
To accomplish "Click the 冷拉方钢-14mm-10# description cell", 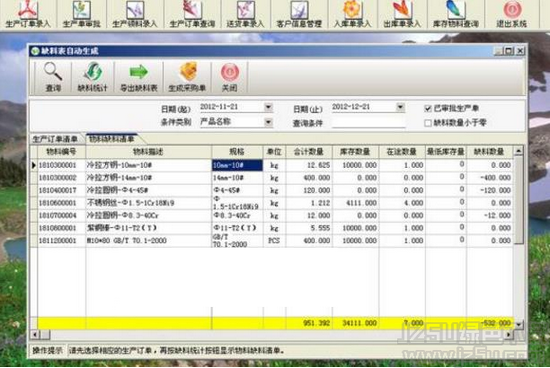I will 148,178.
